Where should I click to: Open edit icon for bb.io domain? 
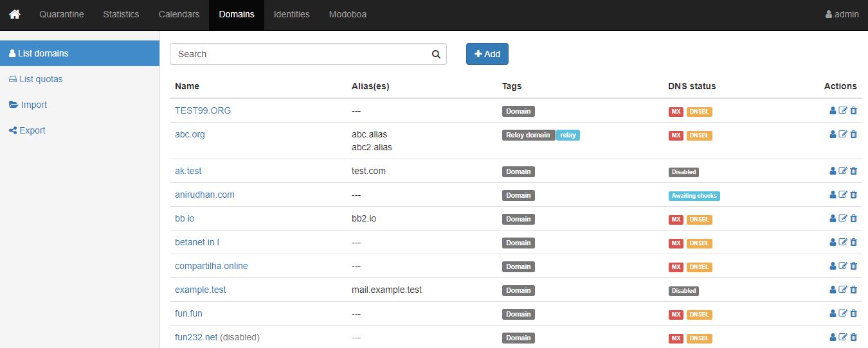(x=843, y=219)
